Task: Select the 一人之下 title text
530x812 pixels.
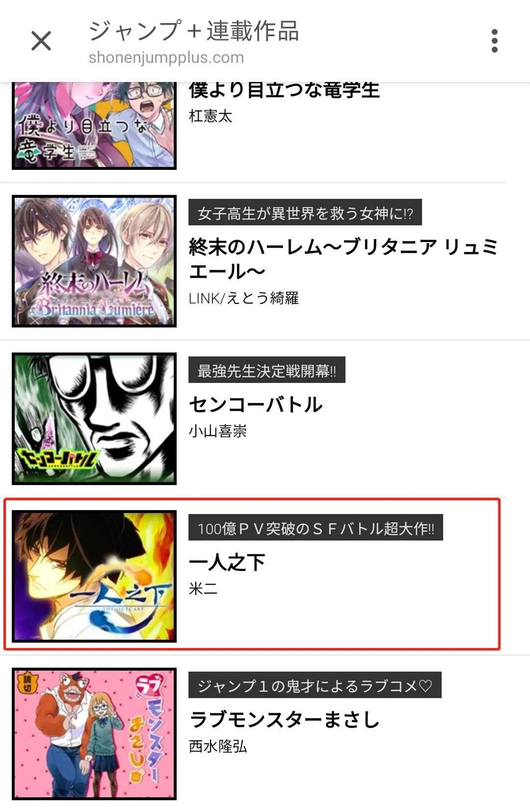Action: click(227, 562)
